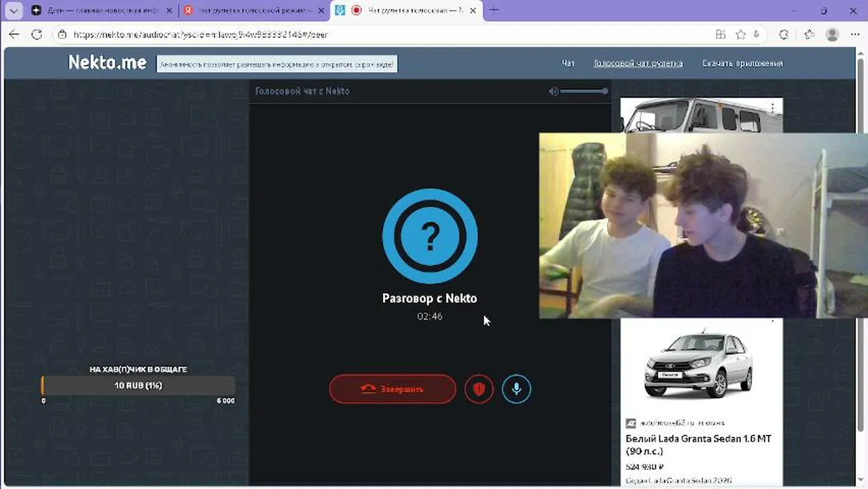
Task: Click the red shield report icon
Action: click(479, 389)
